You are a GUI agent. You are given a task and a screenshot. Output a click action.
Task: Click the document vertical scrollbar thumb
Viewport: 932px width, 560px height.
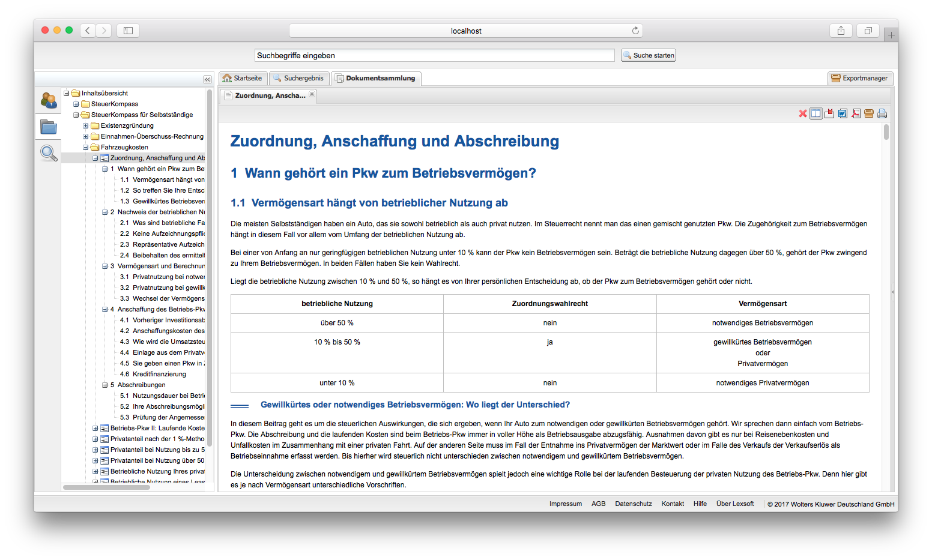coord(886,132)
